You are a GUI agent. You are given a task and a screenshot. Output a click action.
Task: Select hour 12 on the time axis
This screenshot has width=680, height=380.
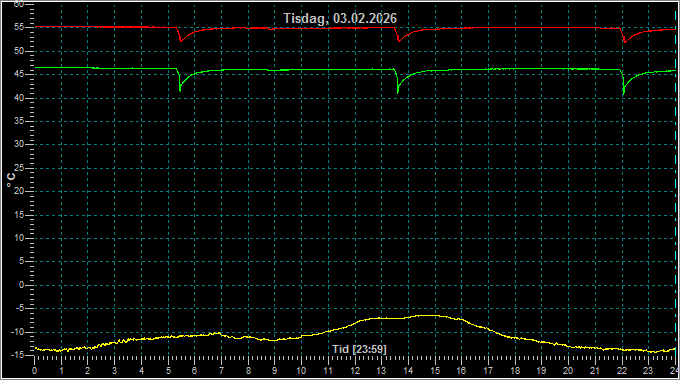(355, 371)
